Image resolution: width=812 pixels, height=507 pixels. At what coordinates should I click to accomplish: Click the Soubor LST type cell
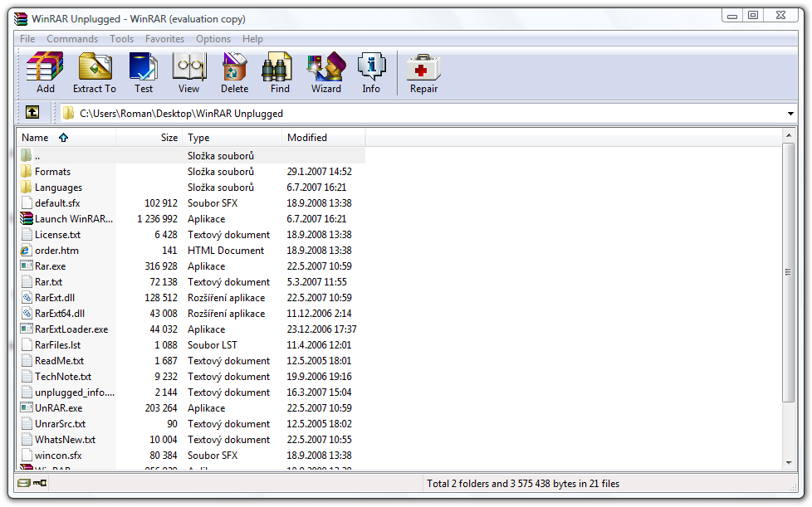(213, 345)
